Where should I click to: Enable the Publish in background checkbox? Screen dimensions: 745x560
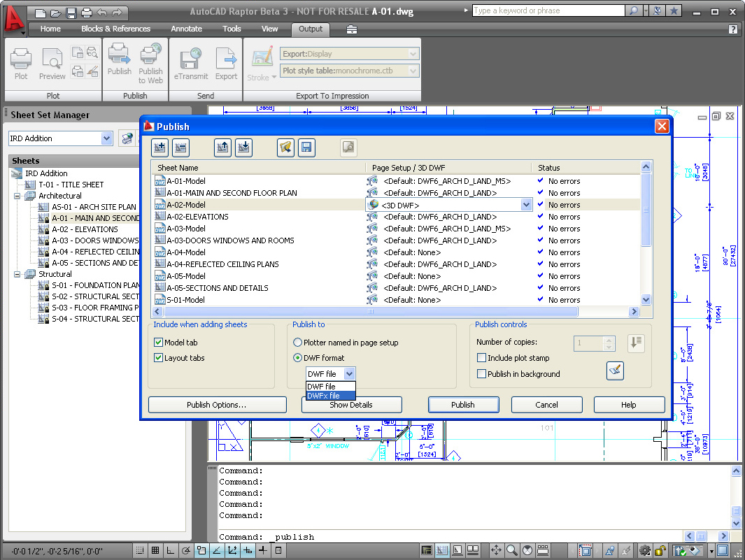pyautogui.click(x=481, y=374)
